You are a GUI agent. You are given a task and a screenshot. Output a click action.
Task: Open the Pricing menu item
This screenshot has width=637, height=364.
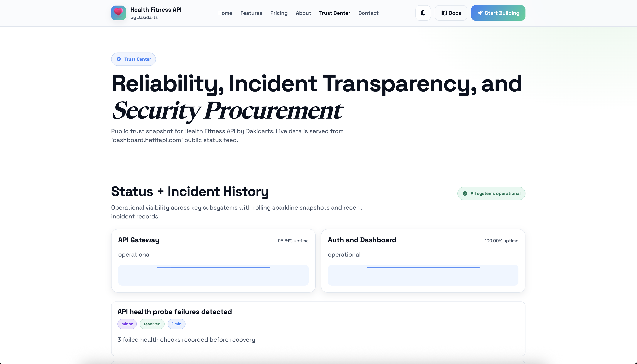click(x=279, y=13)
